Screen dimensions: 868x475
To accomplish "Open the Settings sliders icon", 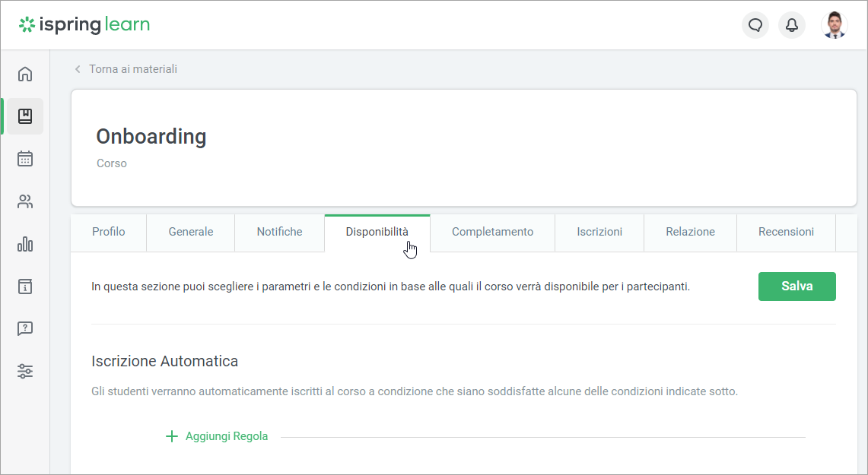I will point(25,372).
